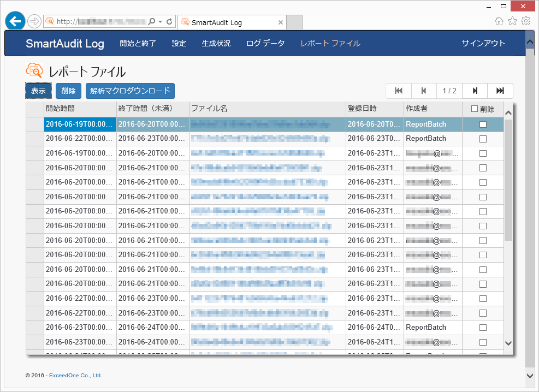Click the 2016-06-20T0 registration date cell
Image resolution: width=539 pixels, height=392 pixels.
(375, 124)
